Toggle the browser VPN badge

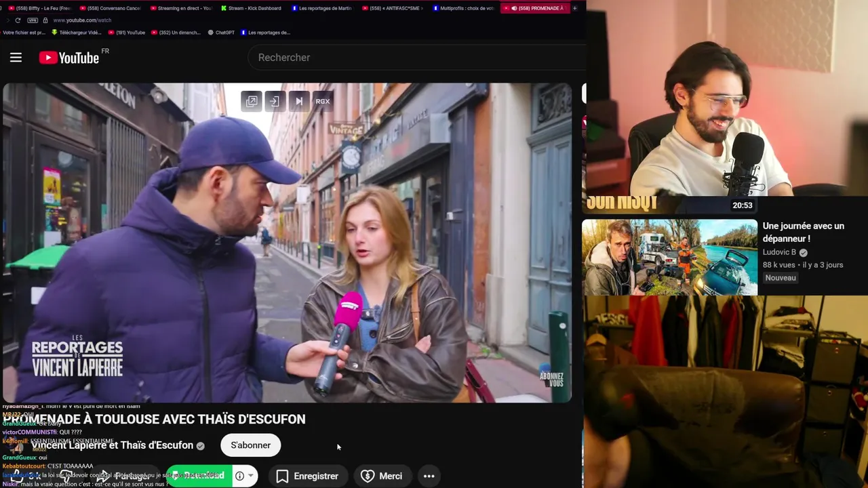click(33, 20)
